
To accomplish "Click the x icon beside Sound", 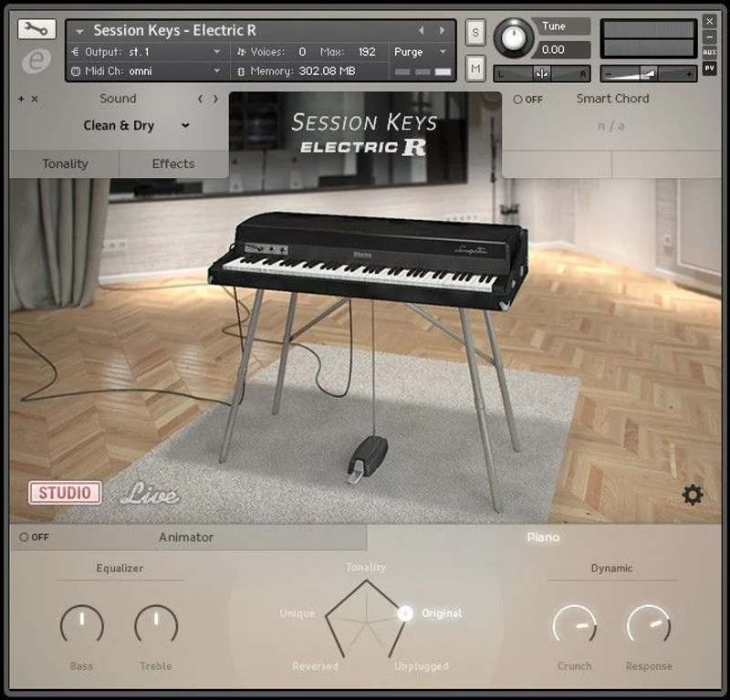I will (x=35, y=99).
